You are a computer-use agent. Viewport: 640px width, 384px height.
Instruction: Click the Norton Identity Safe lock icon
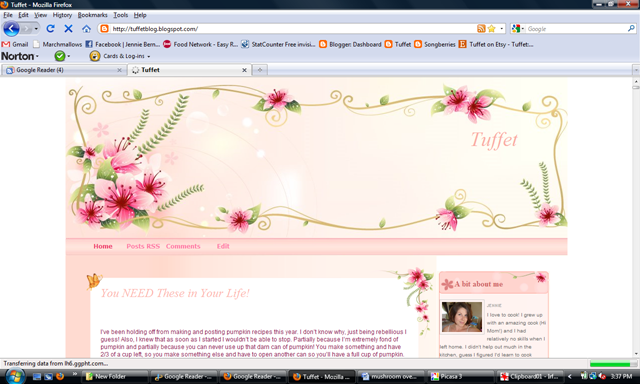pyautogui.click(x=95, y=56)
